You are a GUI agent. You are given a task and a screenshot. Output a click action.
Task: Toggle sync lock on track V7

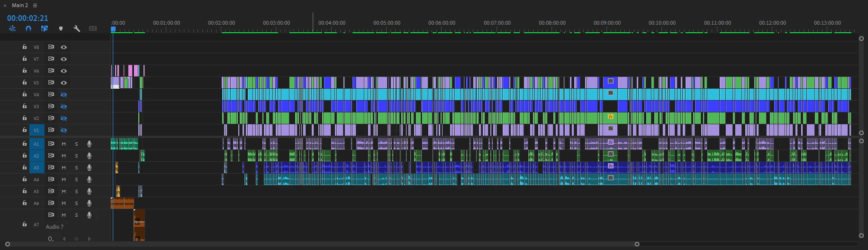(x=51, y=59)
